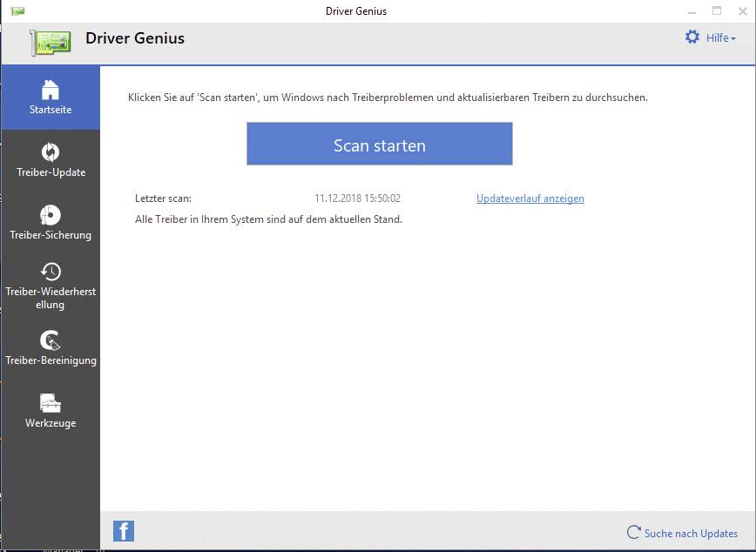The image size is (756, 552).
Task: Open the Werkzeuge tools section
Action: click(x=51, y=407)
